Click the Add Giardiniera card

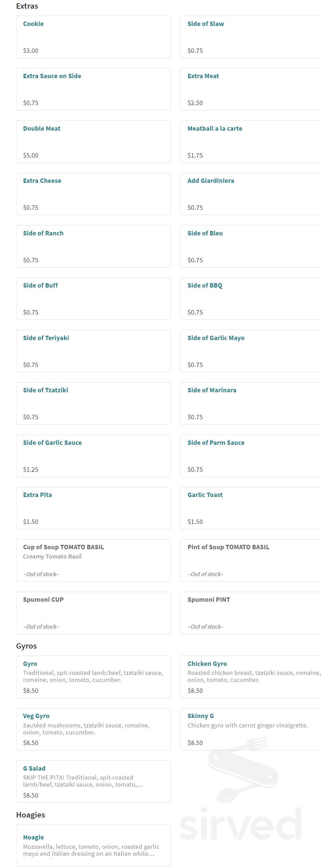(251, 194)
